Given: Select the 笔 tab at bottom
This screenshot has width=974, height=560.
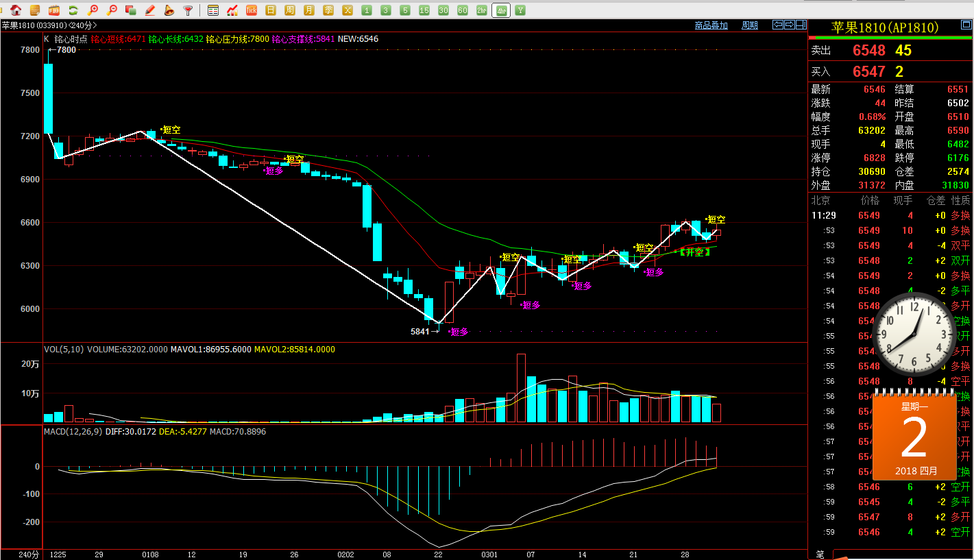Looking at the screenshot, I should (819, 553).
